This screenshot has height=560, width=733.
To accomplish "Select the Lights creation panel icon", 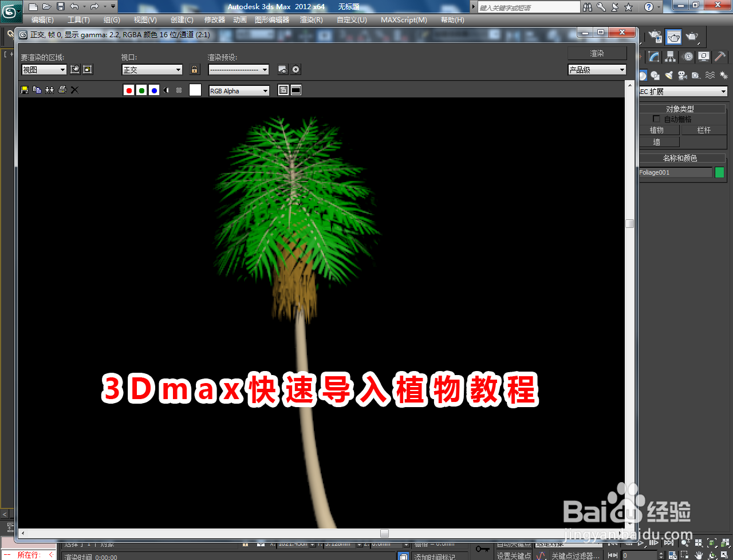I will click(668, 75).
